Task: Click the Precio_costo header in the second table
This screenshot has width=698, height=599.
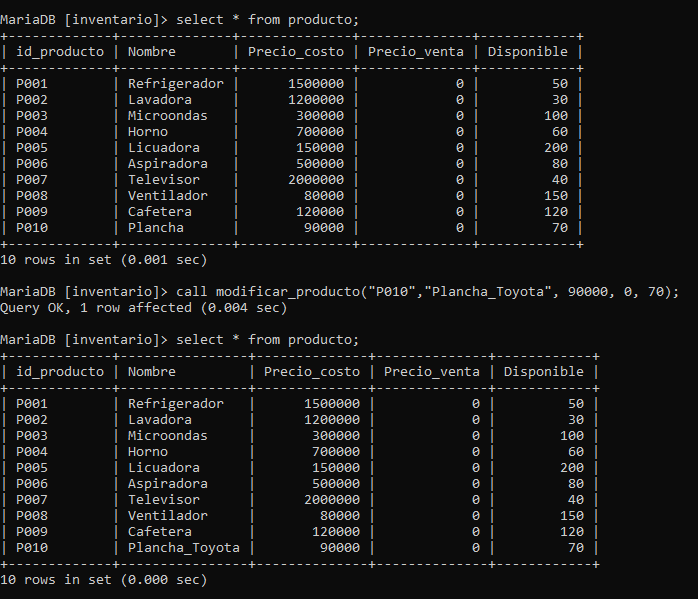Action: tap(312, 372)
